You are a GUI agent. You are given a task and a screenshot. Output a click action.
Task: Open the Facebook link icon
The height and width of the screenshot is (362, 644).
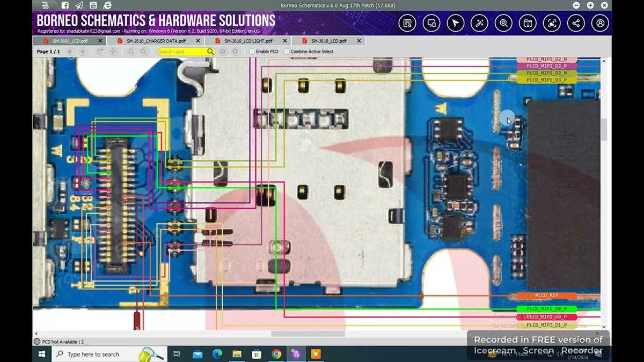click(65, 5)
